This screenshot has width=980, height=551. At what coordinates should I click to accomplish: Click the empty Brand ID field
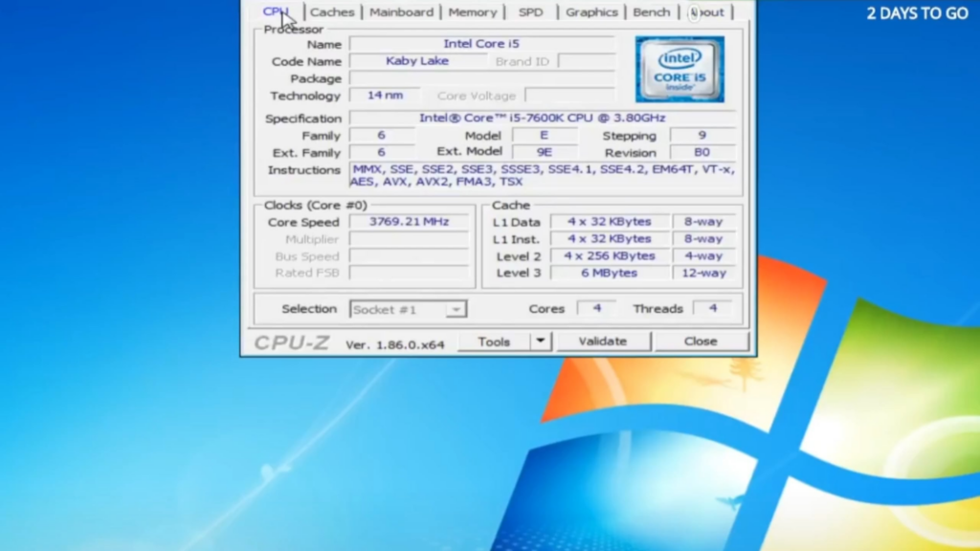click(587, 60)
